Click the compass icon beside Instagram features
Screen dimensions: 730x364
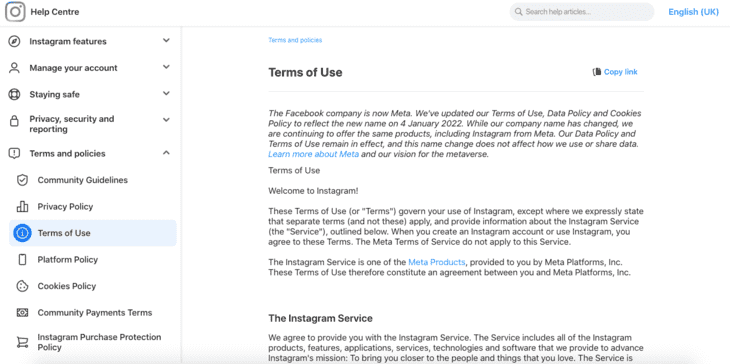(14, 41)
